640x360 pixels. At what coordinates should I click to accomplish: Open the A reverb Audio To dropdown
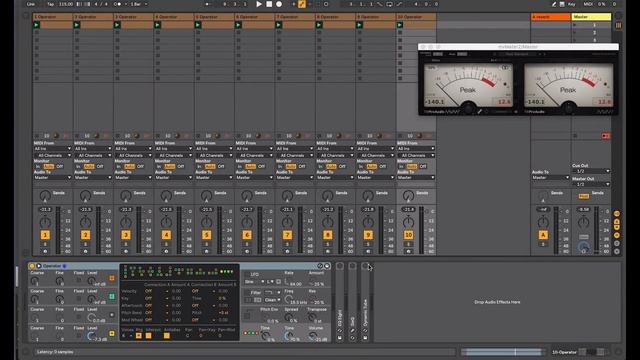coord(550,178)
